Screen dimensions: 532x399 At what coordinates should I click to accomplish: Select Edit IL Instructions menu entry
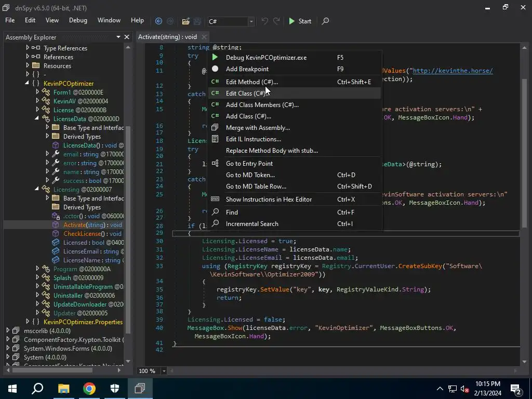click(254, 139)
